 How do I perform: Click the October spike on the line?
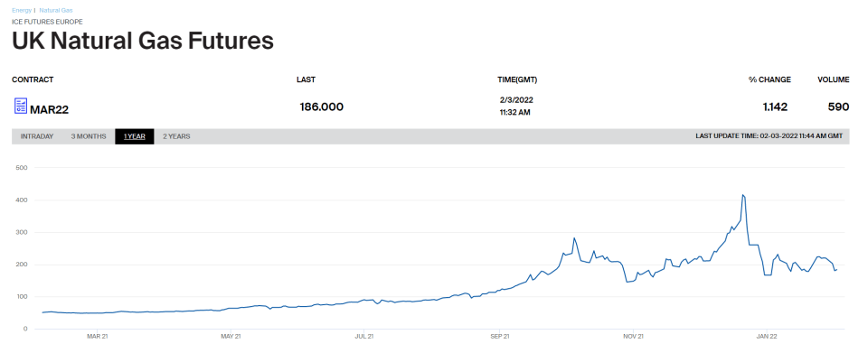pyautogui.click(x=574, y=238)
